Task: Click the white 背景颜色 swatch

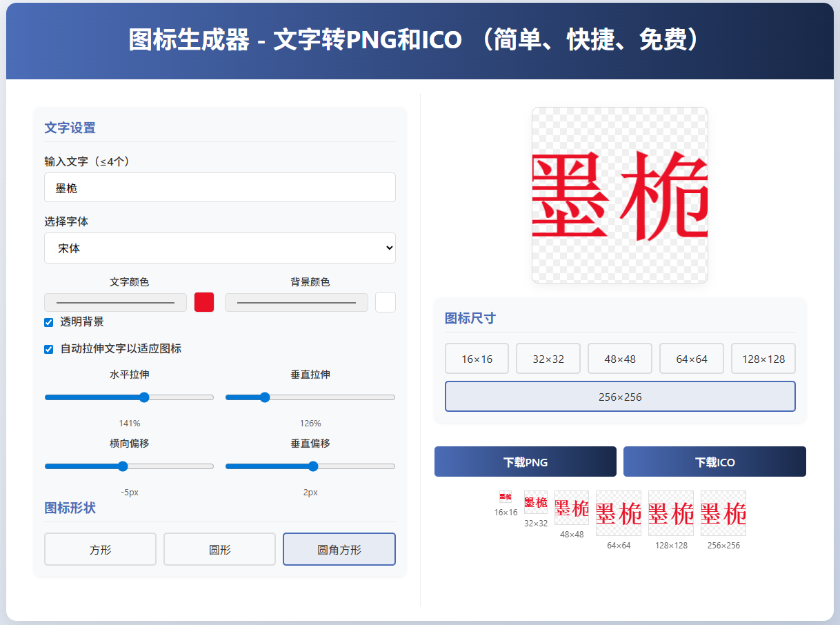Action: [385, 302]
